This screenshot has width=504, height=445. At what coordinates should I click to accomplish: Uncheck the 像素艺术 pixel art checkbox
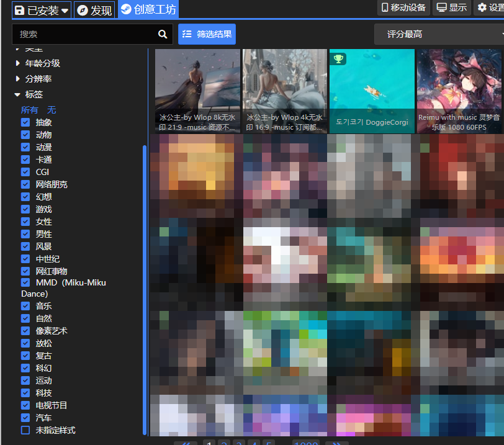pyautogui.click(x=25, y=331)
